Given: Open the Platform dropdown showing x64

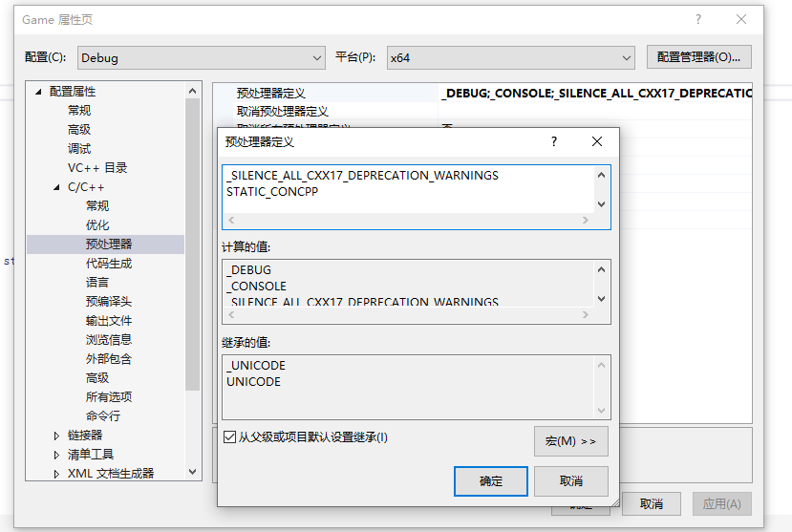Looking at the screenshot, I should 511,57.
